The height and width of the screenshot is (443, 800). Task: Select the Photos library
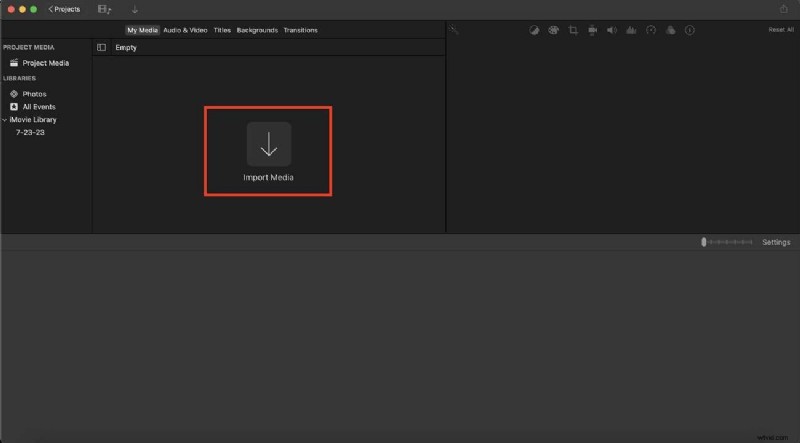click(x=35, y=94)
